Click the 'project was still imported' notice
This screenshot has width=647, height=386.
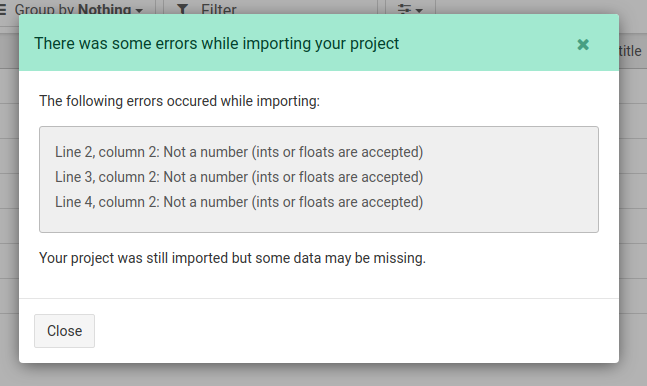(x=232, y=258)
